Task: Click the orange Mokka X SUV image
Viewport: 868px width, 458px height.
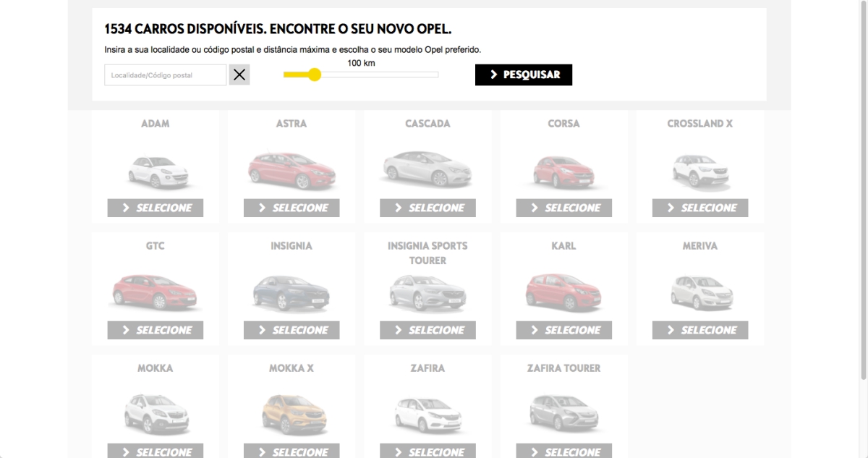Action: point(293,414)
